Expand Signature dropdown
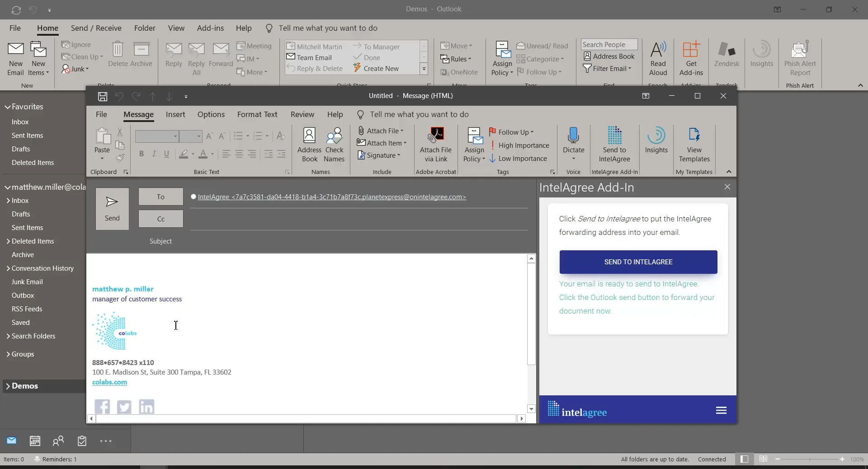 (x=399, y=155)
